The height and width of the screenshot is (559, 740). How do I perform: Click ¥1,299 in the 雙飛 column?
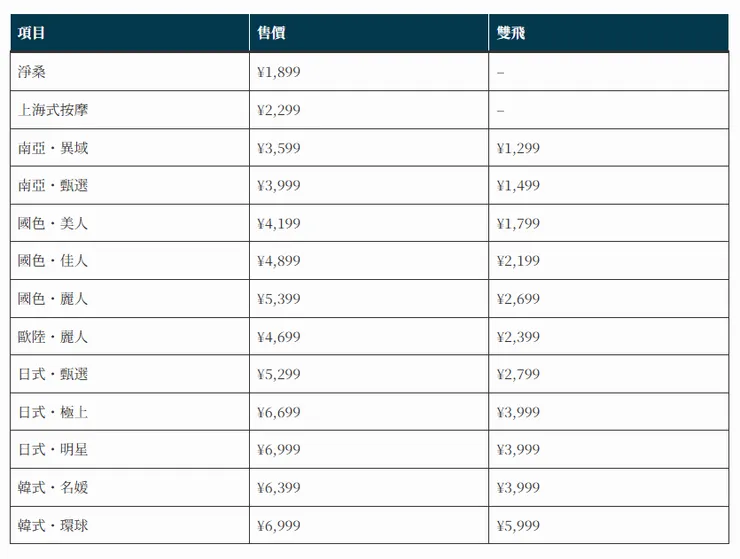tap(518, 148)
